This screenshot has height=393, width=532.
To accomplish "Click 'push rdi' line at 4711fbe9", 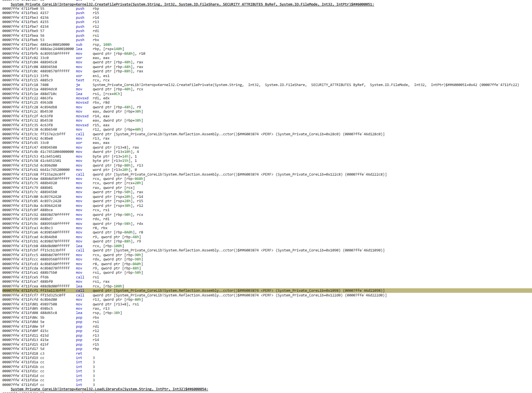I will pos(50,31).
